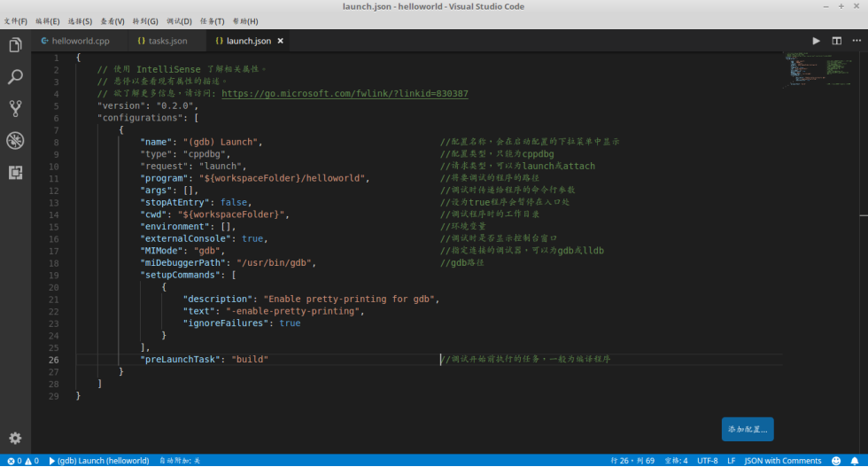Click the "ignoreFailures" key

point(226,323)
